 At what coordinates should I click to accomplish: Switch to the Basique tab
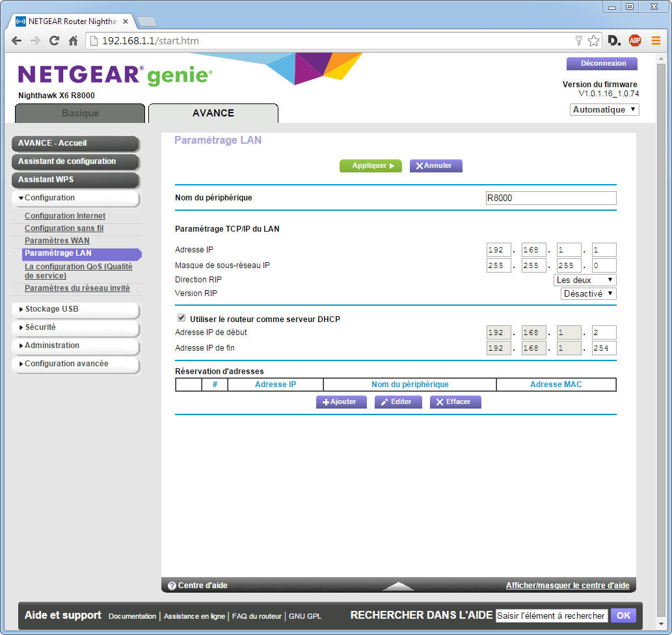click(80, 113)
